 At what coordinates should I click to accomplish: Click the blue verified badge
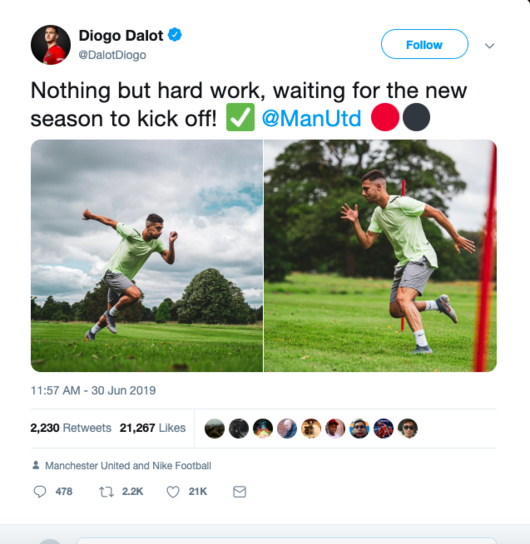175,35
